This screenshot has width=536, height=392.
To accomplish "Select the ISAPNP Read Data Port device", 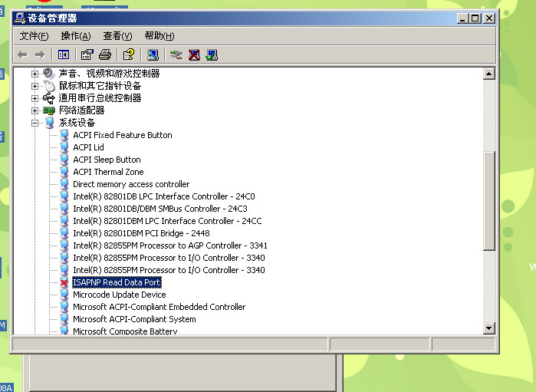I will (117, 282).
